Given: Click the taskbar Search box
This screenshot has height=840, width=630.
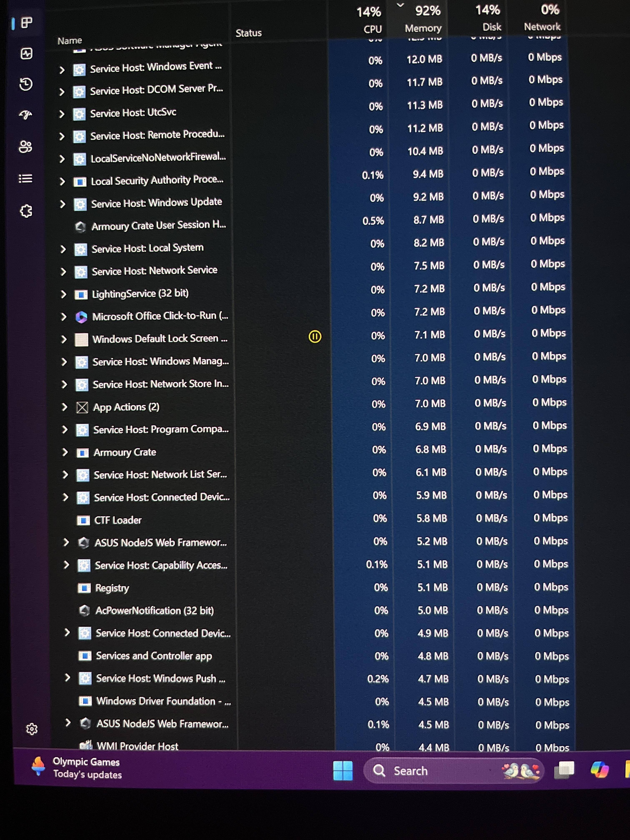Looking at the screenshot, I should 454,770.
